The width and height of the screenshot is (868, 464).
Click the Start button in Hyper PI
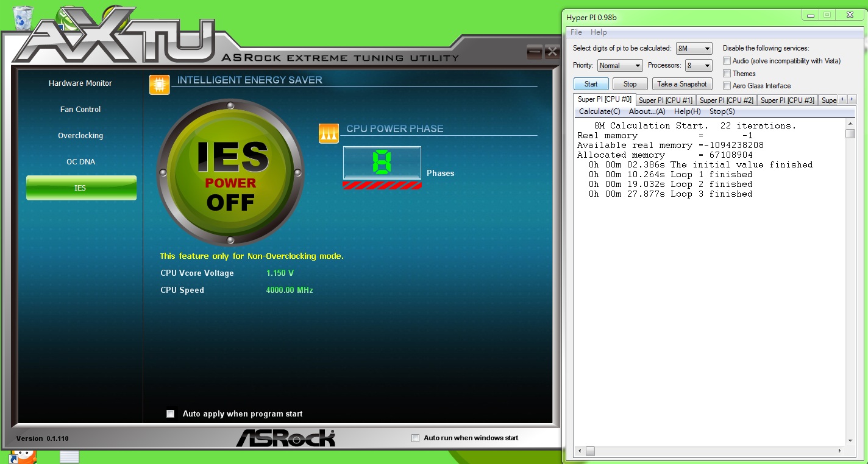(x=591, y=84)
